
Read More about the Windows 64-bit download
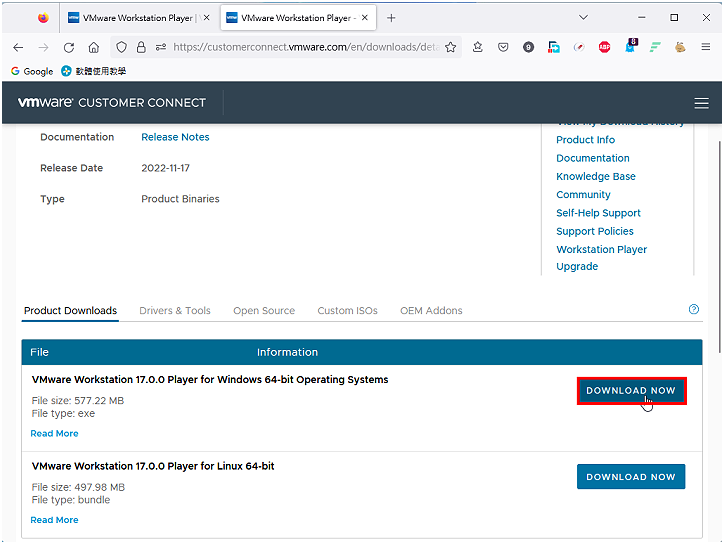click(54, 433)
